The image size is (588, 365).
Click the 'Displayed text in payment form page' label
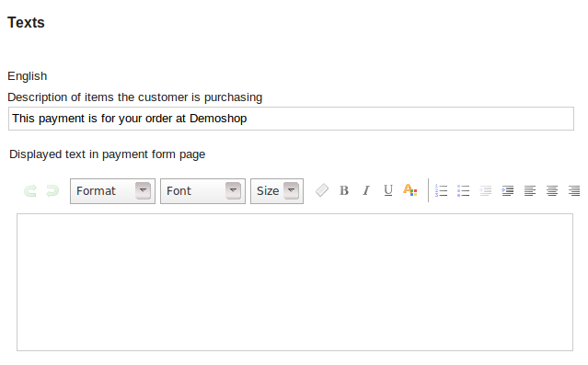108,154
